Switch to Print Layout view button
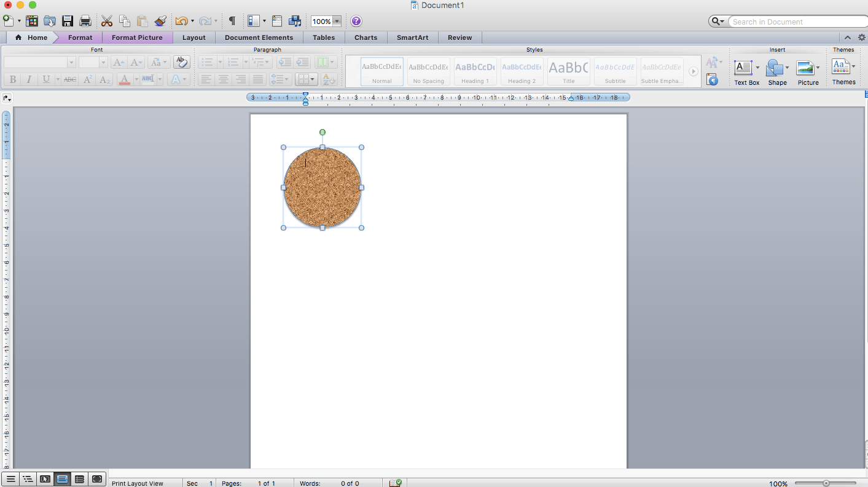868x487 pixels. (62, 479)
